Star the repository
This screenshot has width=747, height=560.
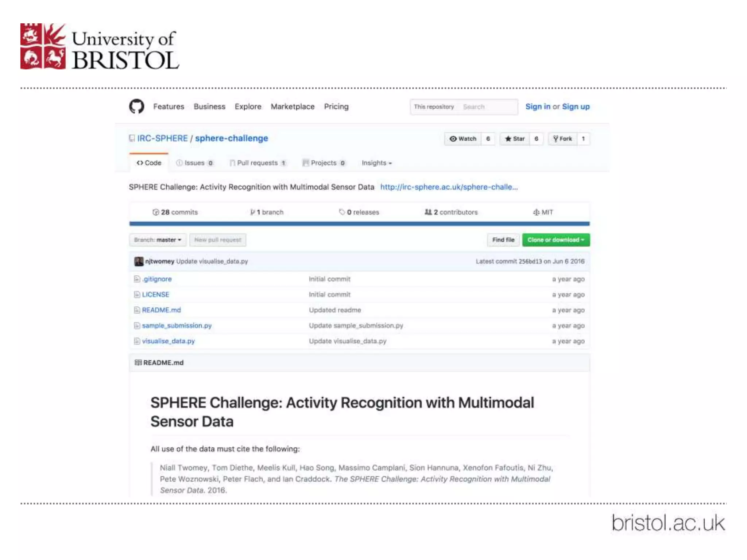coord(515,139)
